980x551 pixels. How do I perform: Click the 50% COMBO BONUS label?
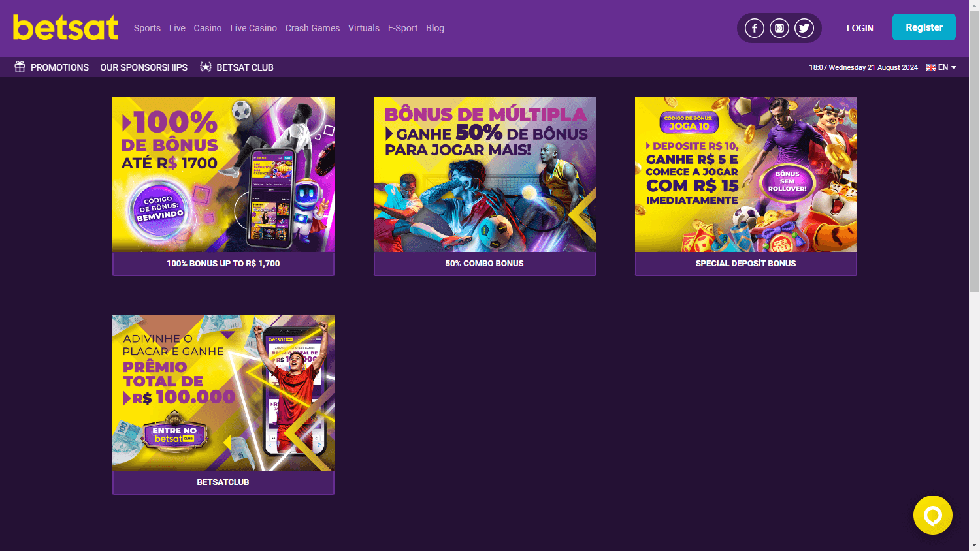pos(485,264)
